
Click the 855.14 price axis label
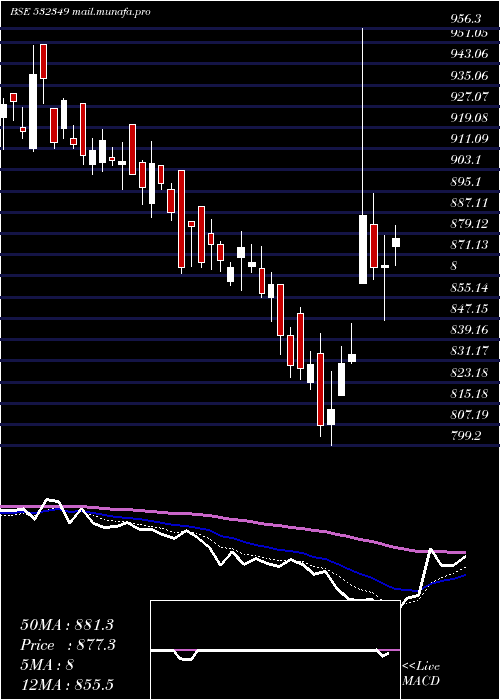coord(469,288)
